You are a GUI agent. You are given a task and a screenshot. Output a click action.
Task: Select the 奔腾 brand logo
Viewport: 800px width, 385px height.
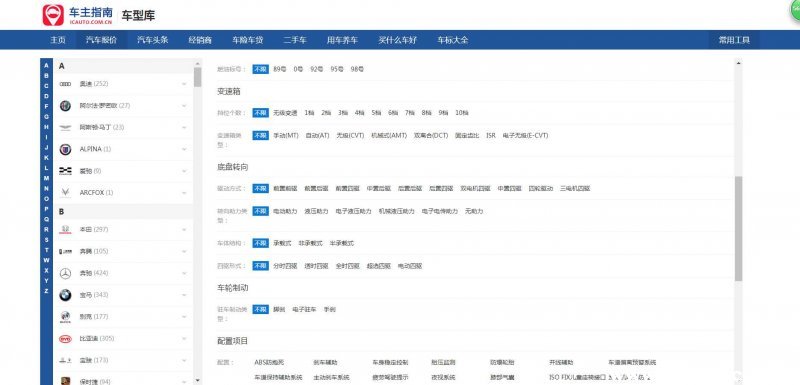point(65,251)
